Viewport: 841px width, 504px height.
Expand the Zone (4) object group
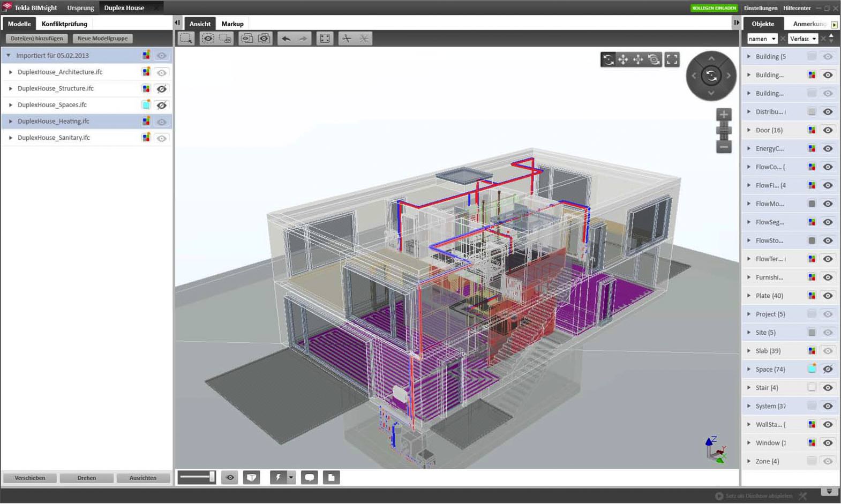point(749,461)
